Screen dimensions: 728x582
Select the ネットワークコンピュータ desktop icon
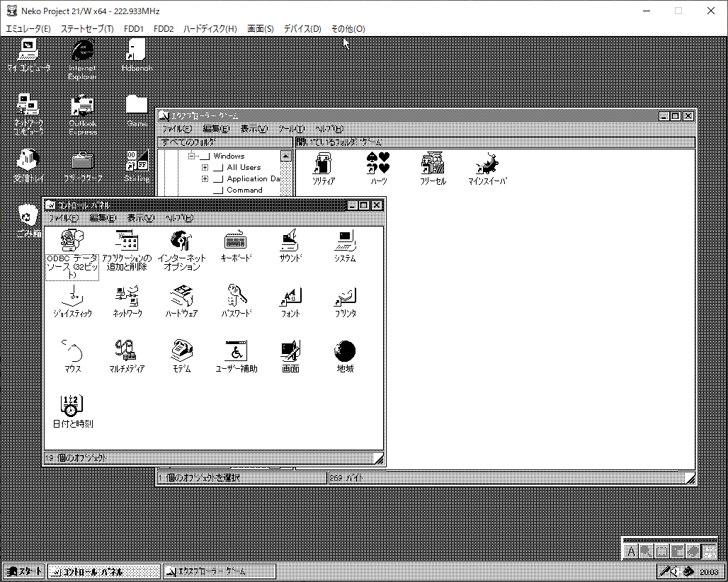[x=29, y=115]
